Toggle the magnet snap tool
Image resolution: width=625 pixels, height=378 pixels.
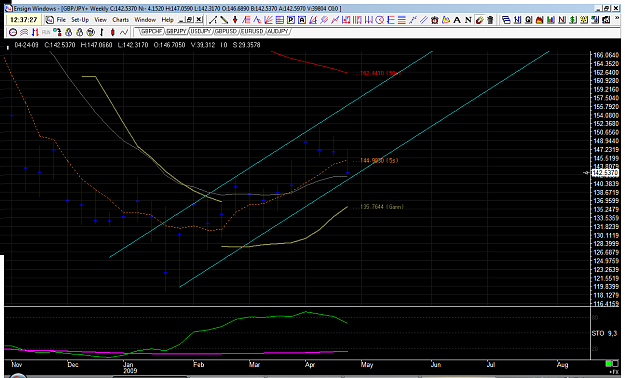pos(479,20)
